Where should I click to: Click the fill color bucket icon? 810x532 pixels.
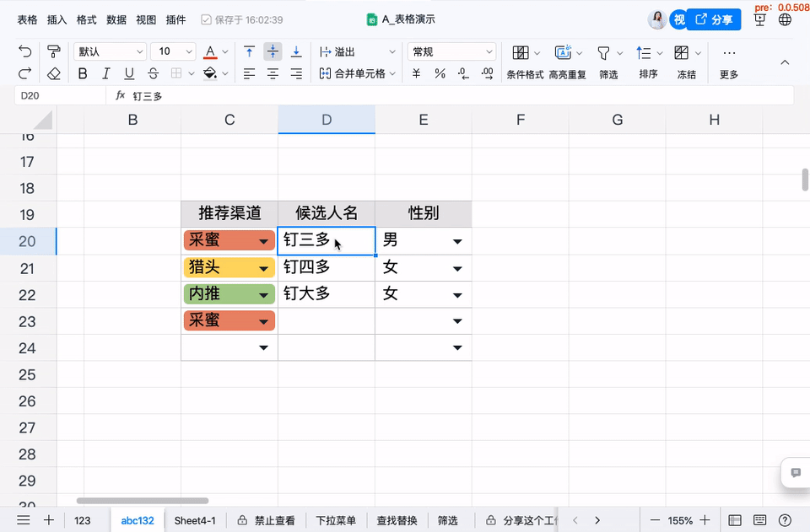pyautogui.click(x=210, y=74)
